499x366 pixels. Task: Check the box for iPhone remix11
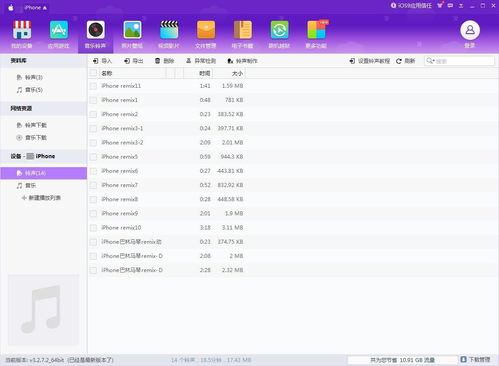click(93, 86)
